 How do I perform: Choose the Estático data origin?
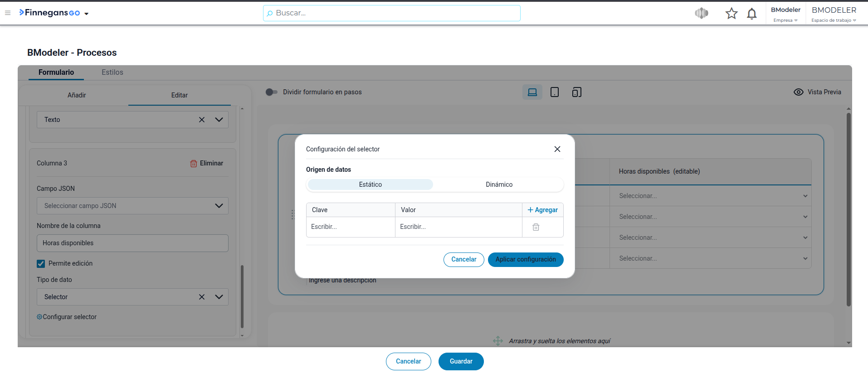point(371,184)
